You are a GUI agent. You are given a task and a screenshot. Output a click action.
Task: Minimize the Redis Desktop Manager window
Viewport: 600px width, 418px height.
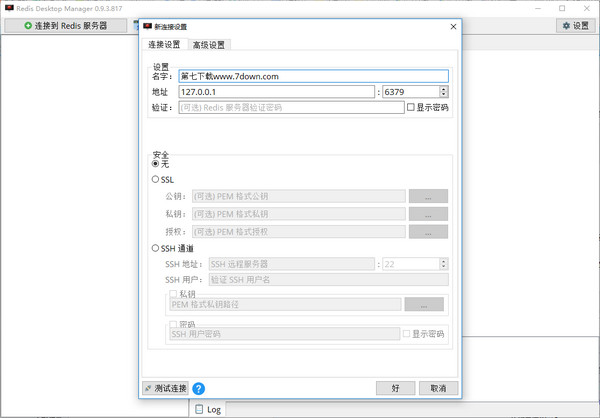click(x=538, y=8)
